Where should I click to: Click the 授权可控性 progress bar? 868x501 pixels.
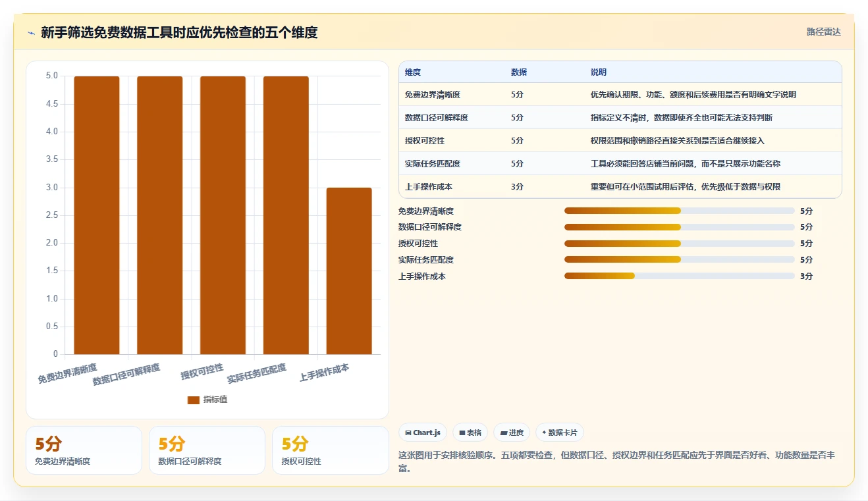680,244
